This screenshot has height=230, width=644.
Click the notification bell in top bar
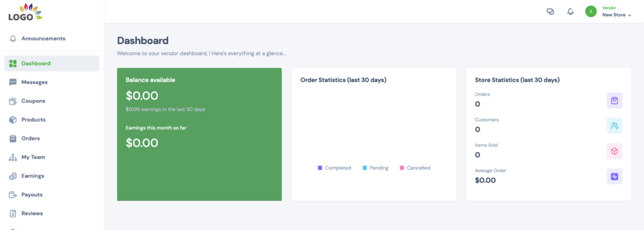[570, 11]
